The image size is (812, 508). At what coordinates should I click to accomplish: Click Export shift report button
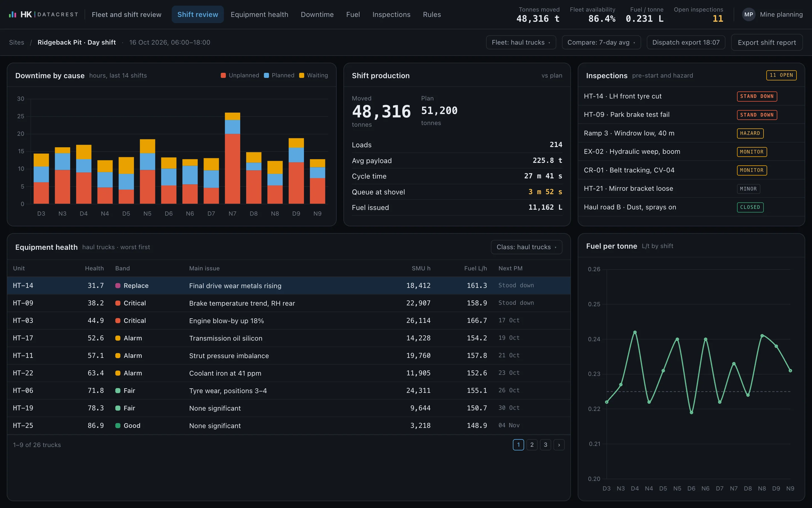pyautogui.click(x=767, y=42)
